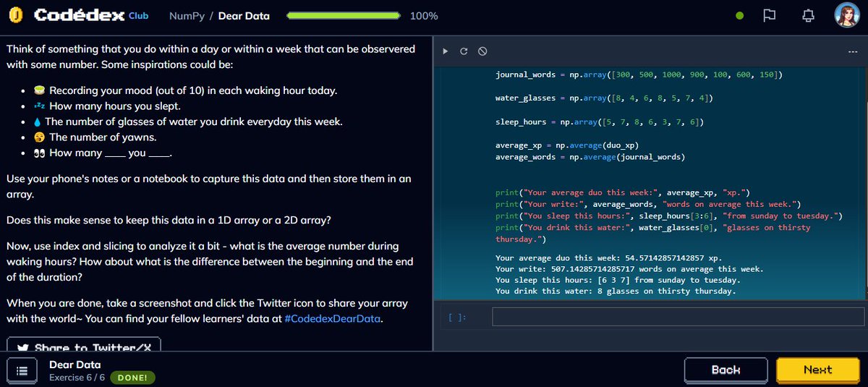The image size is (868, 387).
Task: Click the sleep_hours array code line
Action: tap(600, 122)
